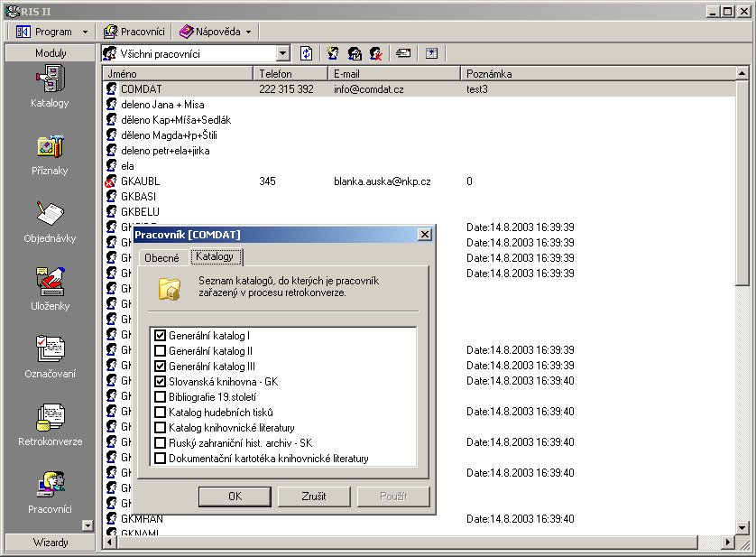756x557 pixels.
Task: Click the add new worker toolbar icon
Action: pyautogui.click(x=333, y=54)
